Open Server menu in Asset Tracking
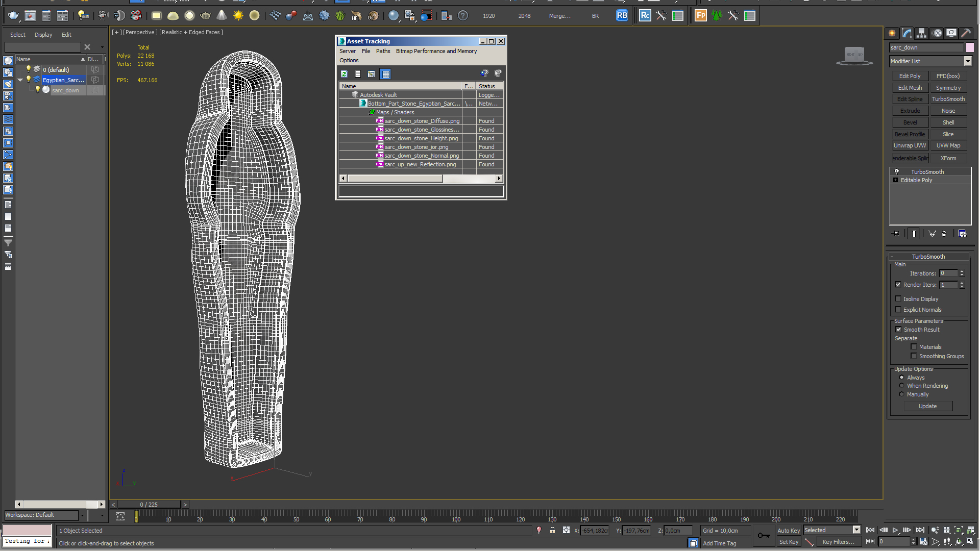The width and height of the screenshot is (980, 551). click(348, 51)
